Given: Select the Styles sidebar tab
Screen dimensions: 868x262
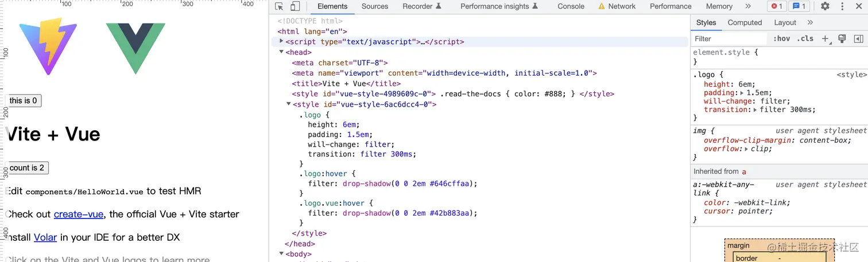Looking at the screenshot, I should pyautogui.click(x=706, y=22).
